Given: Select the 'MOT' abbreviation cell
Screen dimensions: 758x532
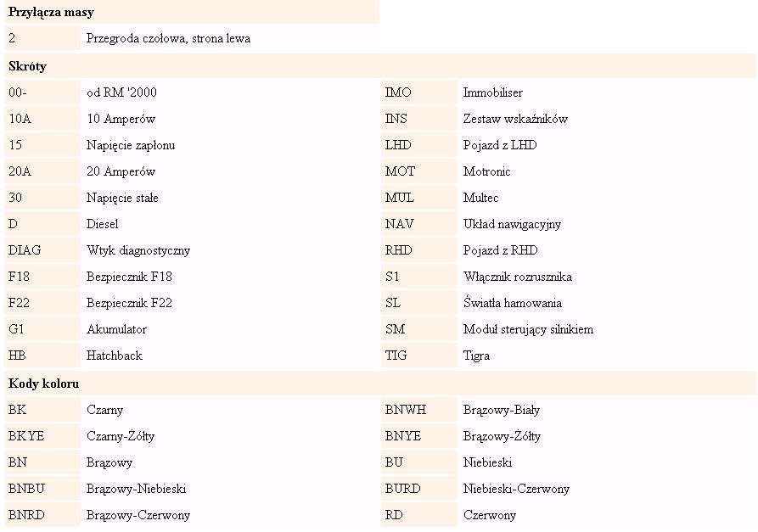Looking at the screenshot, I should coord(400,171).
